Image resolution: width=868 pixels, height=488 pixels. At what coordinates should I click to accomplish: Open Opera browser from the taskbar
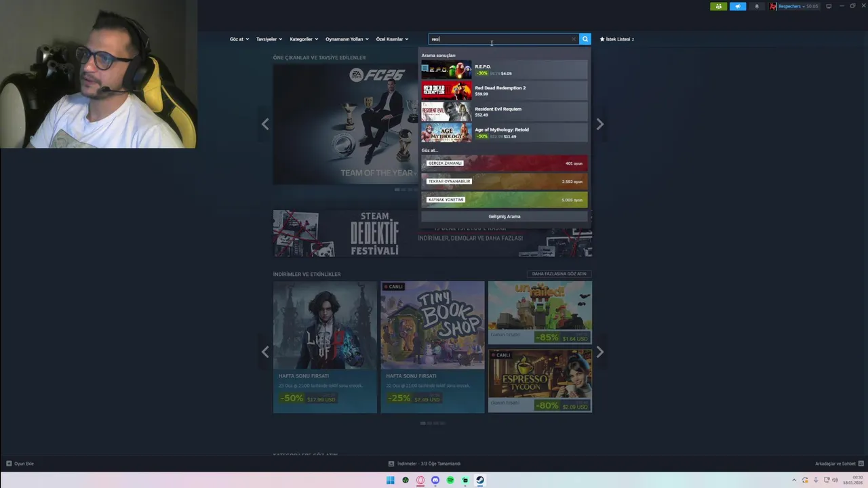point(420,481)
